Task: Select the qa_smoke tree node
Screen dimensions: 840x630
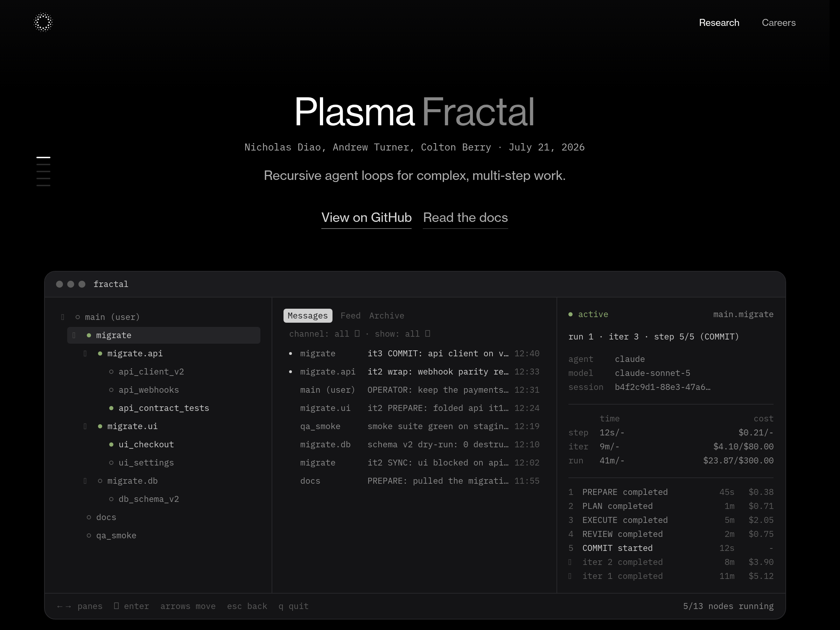Action: pos(116,536)
